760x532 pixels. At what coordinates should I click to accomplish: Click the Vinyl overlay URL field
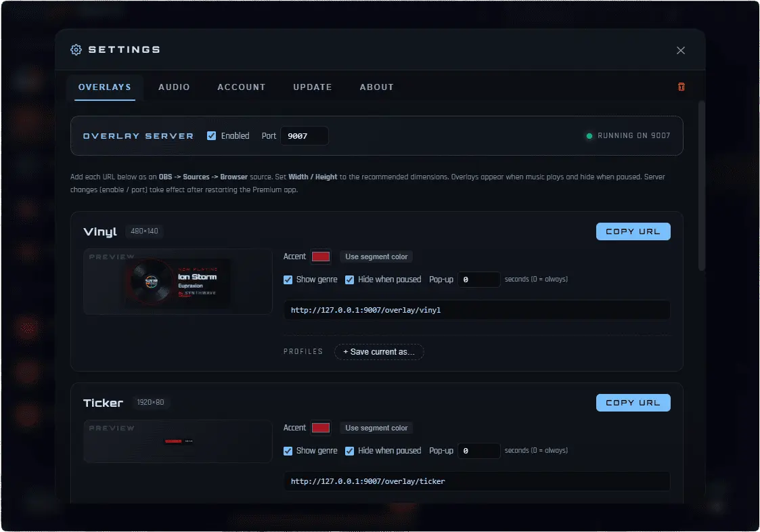pyautogui.click(x=477, y=310)
